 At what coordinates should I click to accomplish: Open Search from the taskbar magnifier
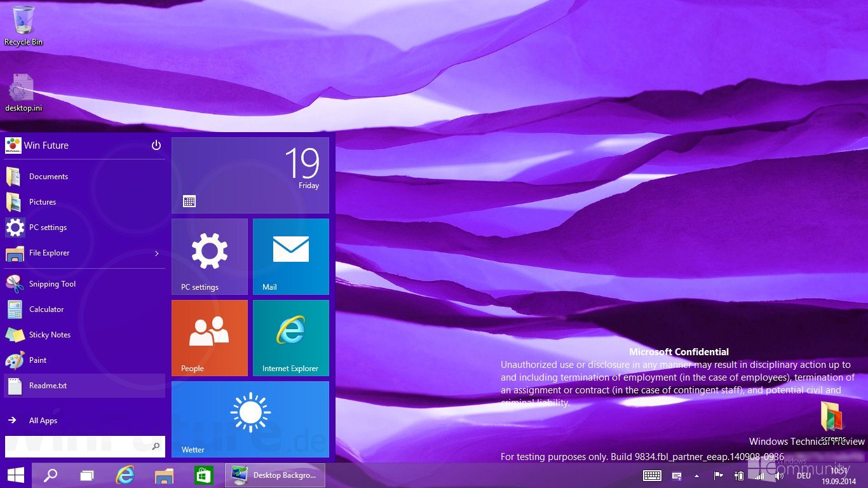pos(50,475)
